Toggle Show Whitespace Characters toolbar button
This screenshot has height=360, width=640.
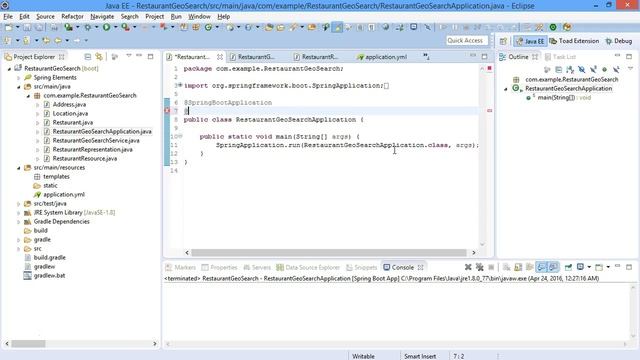tap(371, 27)
